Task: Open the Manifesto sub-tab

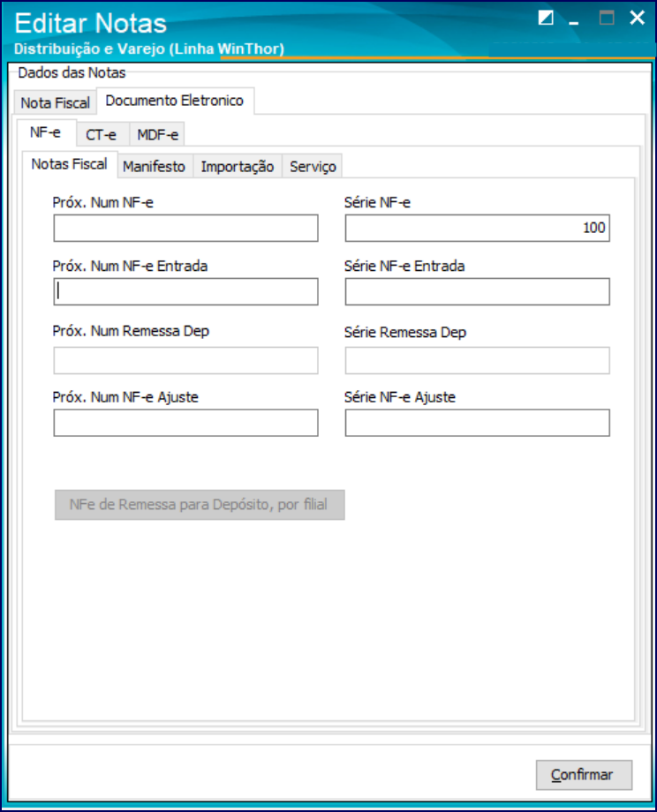Action: pyautogui.click(x=154, y=166)
